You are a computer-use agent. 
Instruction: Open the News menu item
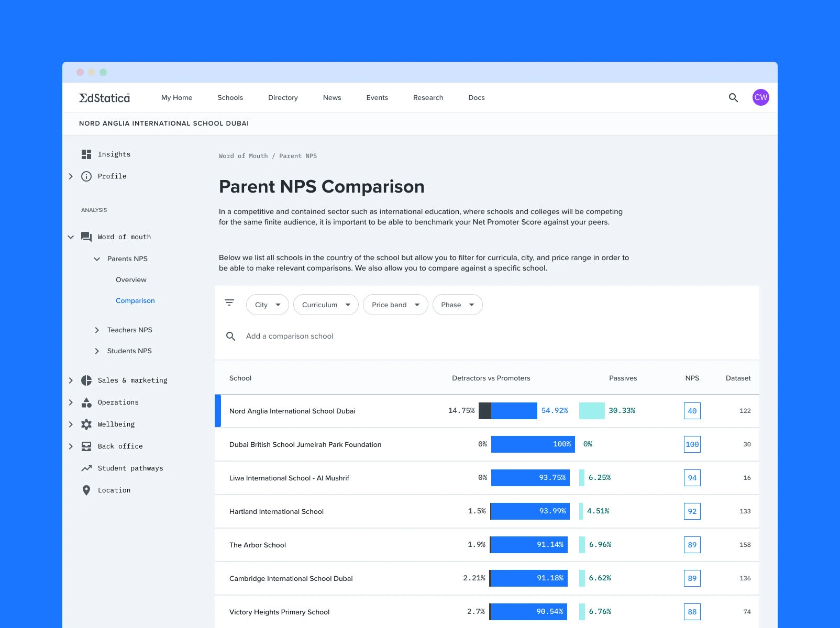coord(332,97)
